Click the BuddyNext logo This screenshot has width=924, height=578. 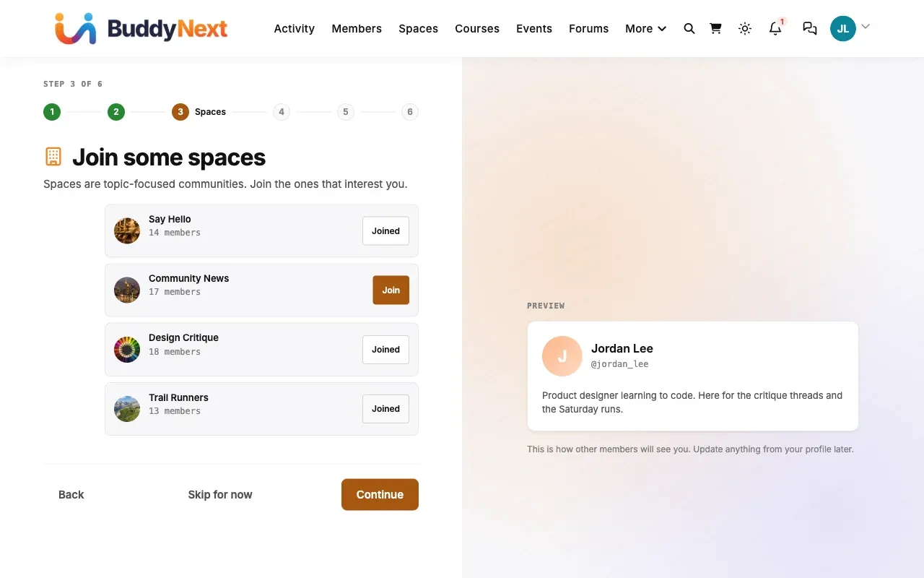141,28
